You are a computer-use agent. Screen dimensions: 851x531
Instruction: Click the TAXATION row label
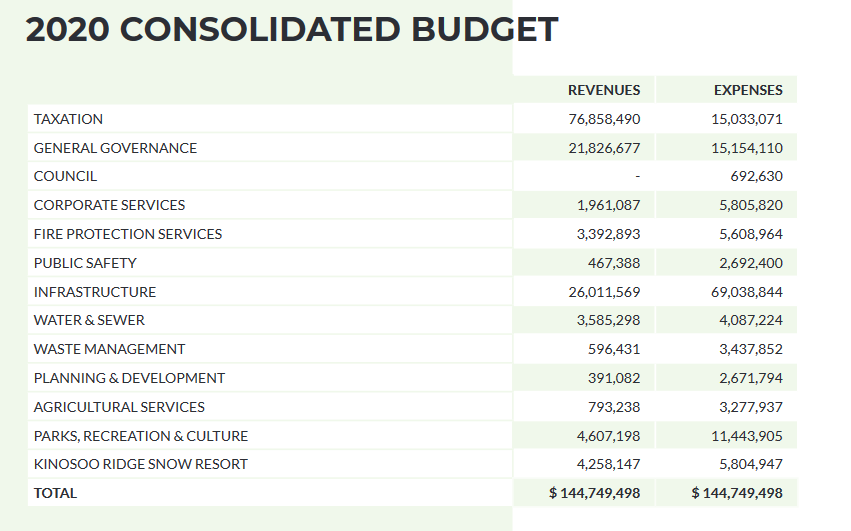point(68,119)
